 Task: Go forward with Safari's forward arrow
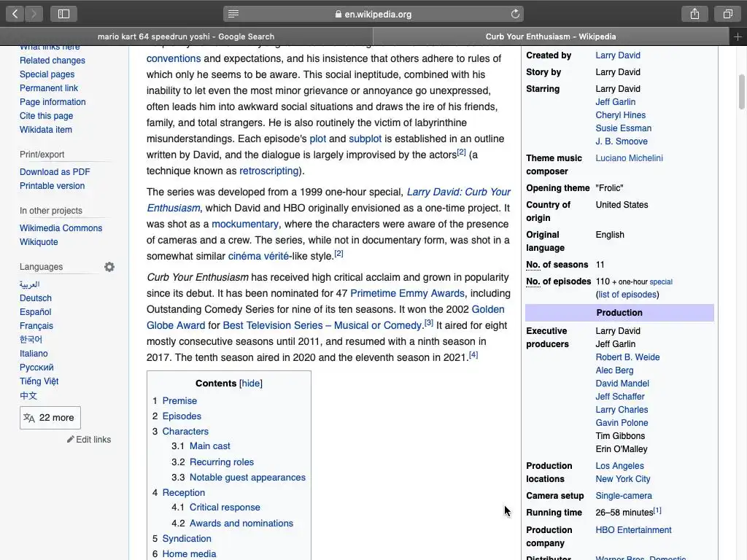34,14
